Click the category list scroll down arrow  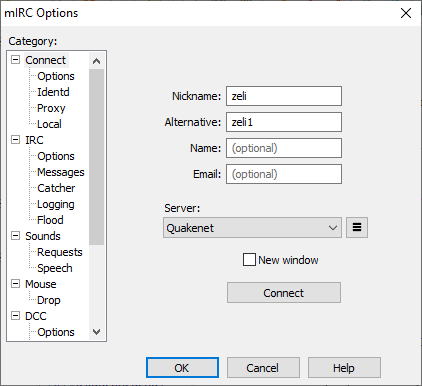coord(97,332)
